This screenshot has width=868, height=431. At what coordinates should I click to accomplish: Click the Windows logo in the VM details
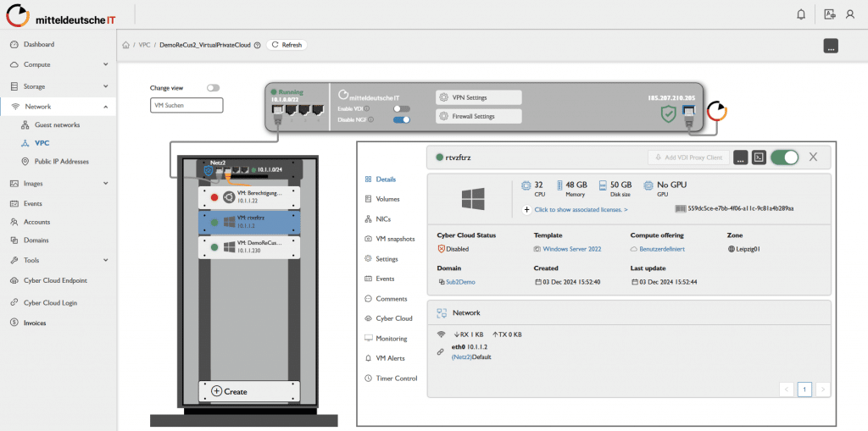pyautogui.click(x=473, y=198)
